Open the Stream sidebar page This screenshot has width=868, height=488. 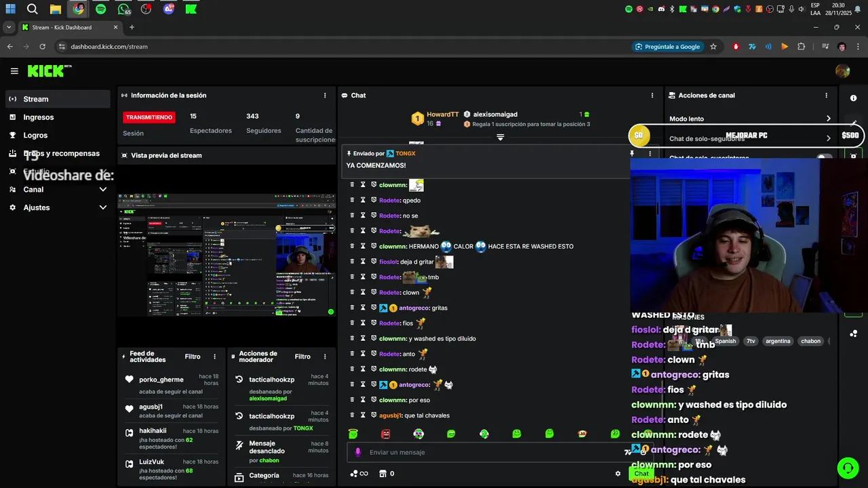pos(58,99)
